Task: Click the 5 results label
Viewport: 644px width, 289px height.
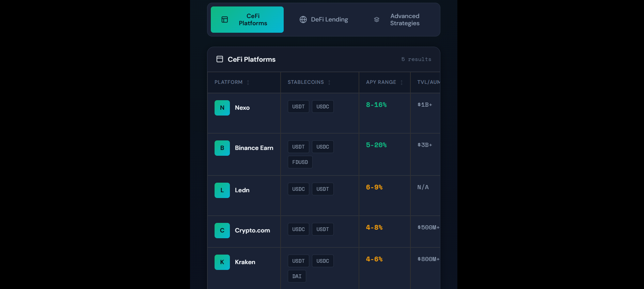Action: point(416,59)
